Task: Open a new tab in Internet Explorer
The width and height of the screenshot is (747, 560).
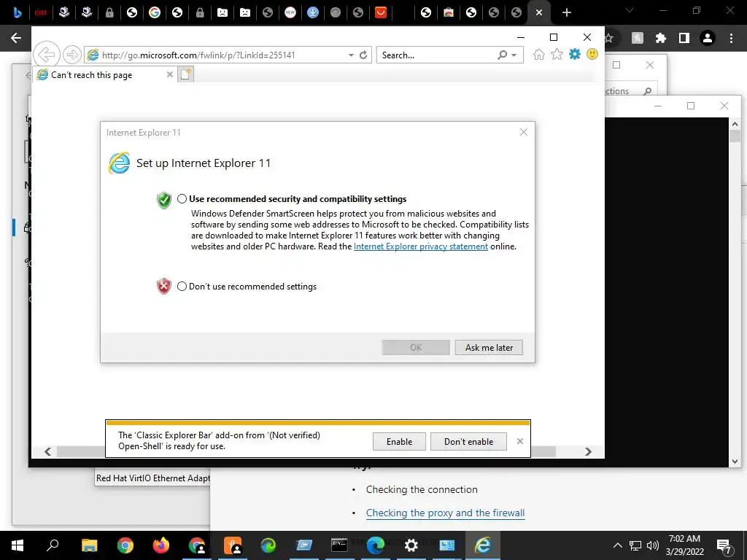Action: pos(186,74)
